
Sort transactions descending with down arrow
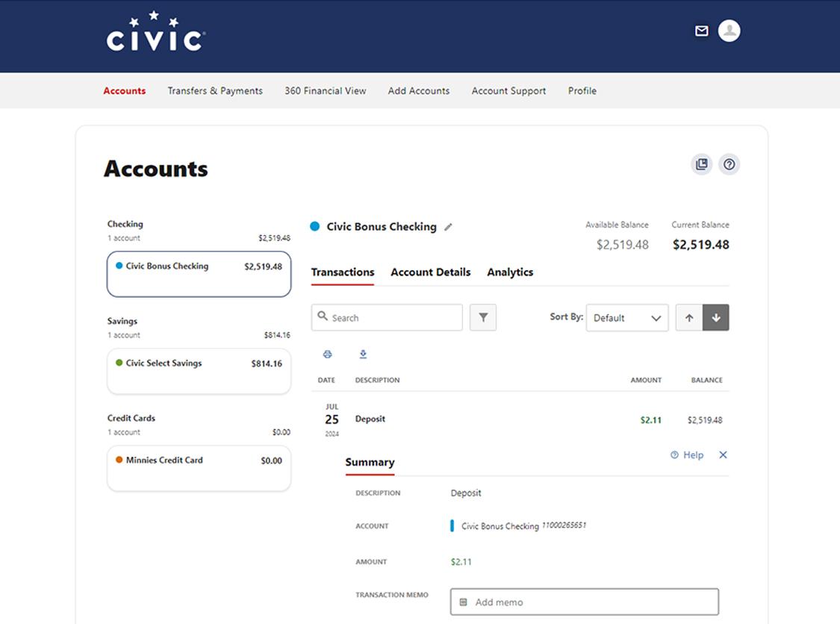[x=716, y=318]
